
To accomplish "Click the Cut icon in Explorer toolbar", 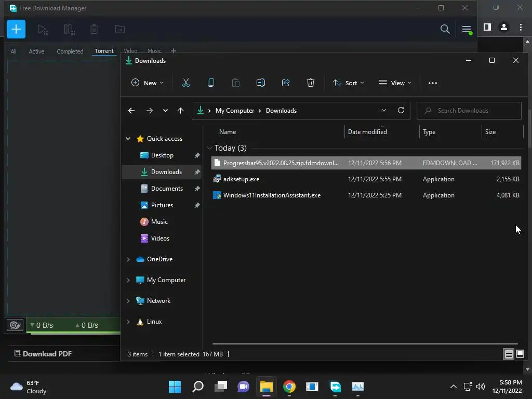I will (x=186, y=83).
